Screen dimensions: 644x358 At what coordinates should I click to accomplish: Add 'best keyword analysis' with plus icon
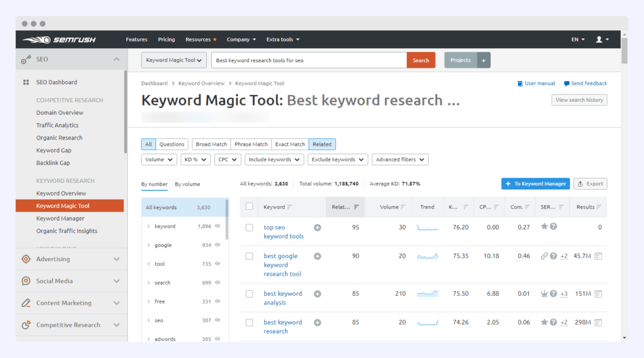[x=318, y=294]
